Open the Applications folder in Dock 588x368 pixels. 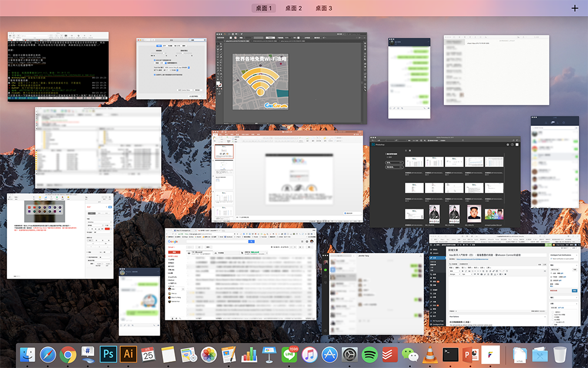pyautogui.click(x=540, y=354)
